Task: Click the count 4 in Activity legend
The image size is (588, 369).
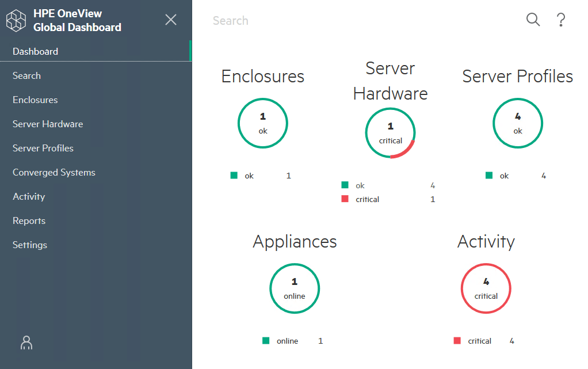Action: [512, 341]
